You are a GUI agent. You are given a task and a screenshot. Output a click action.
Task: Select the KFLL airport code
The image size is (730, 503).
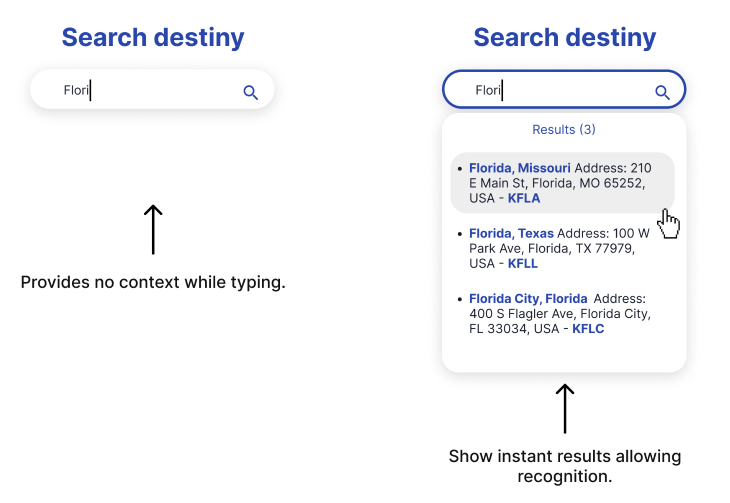coord(522,263)
